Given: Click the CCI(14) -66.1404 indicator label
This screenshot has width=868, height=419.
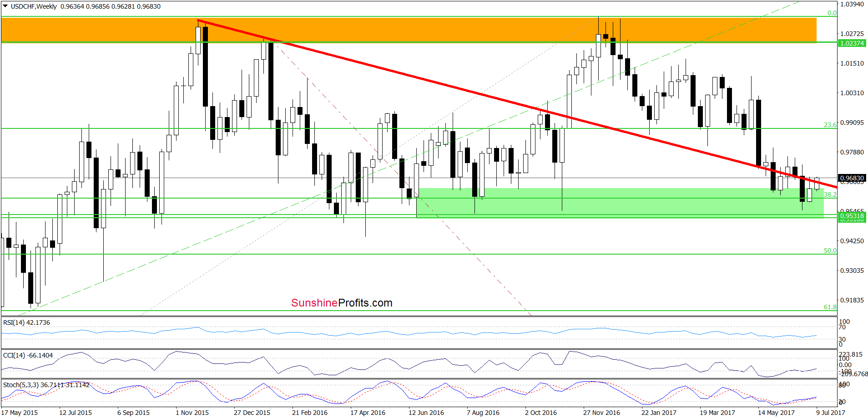Looking at the screenshot, I should click(x=28, y=355).
